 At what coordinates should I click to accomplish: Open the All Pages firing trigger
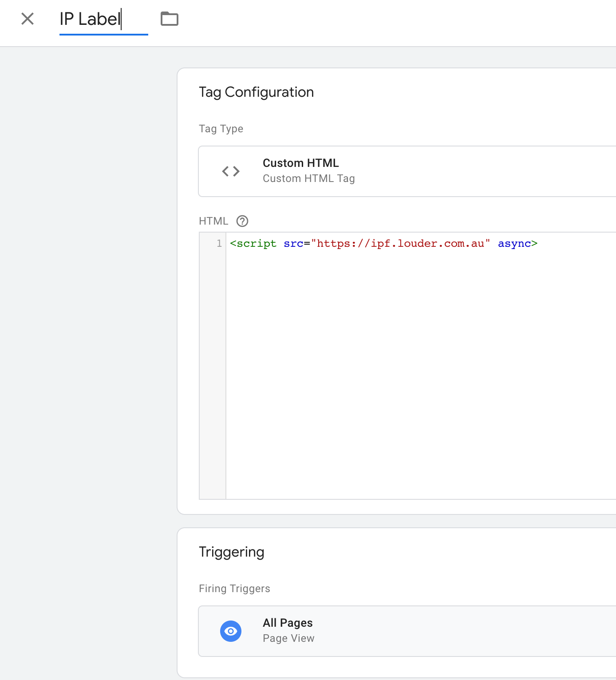288,623
